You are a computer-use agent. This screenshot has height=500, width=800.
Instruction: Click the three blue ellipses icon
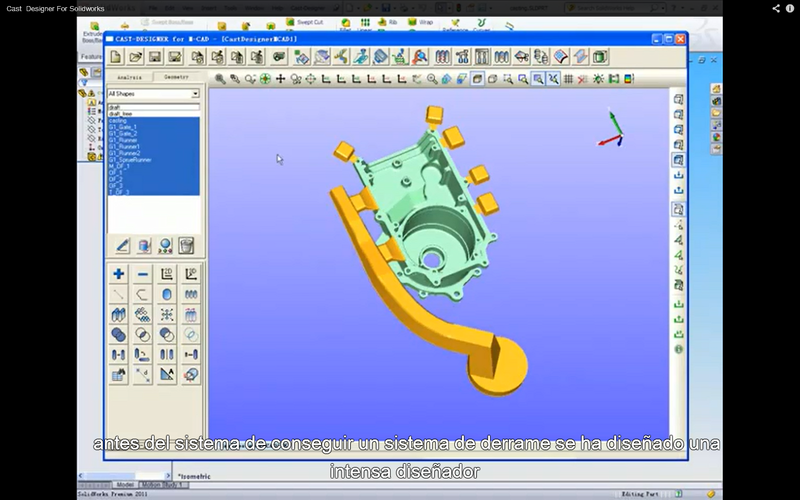coord(191,294)
